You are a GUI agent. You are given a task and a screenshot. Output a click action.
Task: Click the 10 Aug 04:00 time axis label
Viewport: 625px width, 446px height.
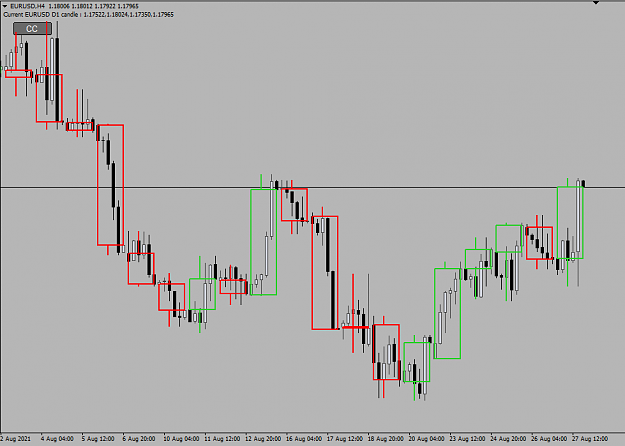[181, 439]
